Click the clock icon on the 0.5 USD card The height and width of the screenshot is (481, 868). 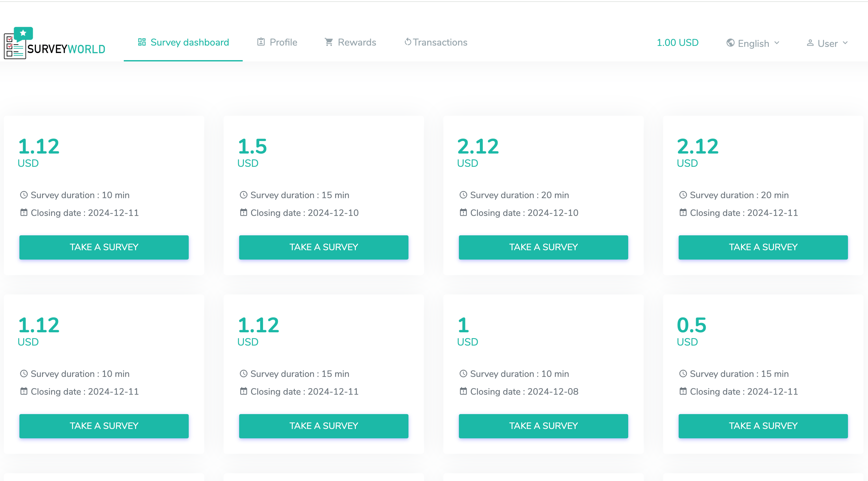[683, 373]
